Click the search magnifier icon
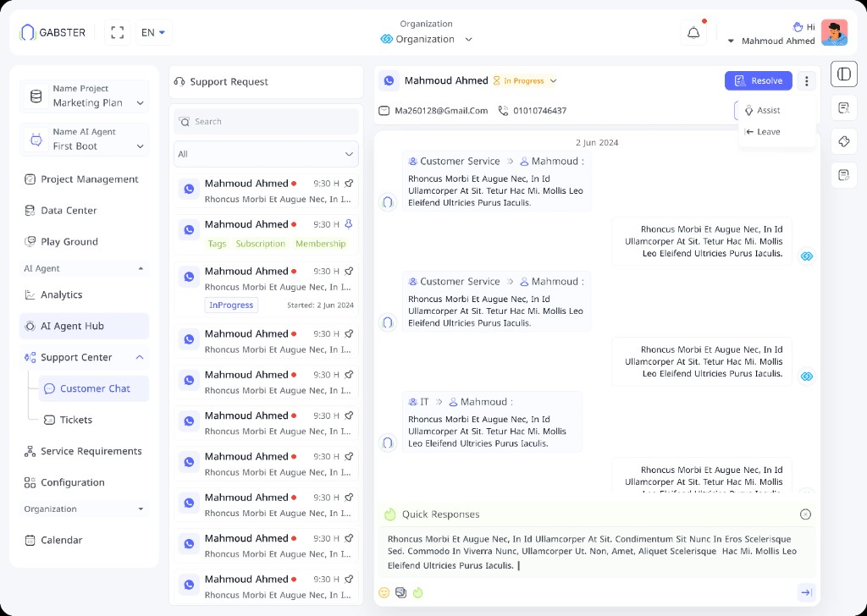Screen dimensions: 867x616 185,122
